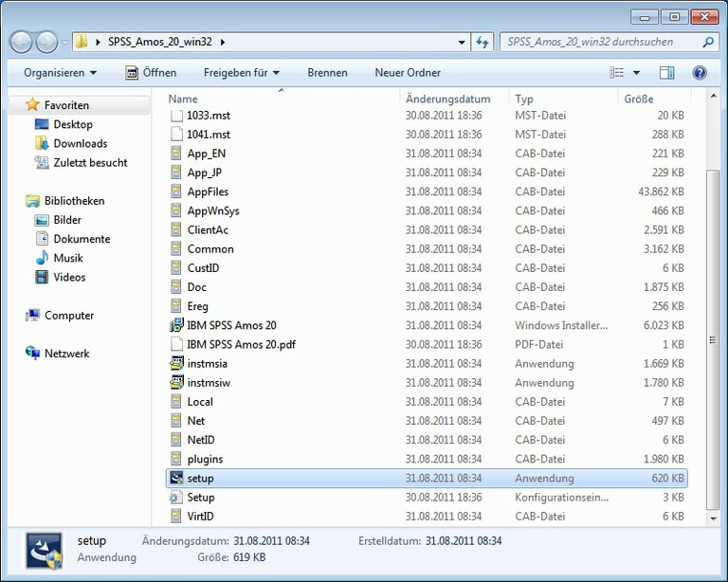
Task: Select the Common cabinet icon
Action: (176, 248)
